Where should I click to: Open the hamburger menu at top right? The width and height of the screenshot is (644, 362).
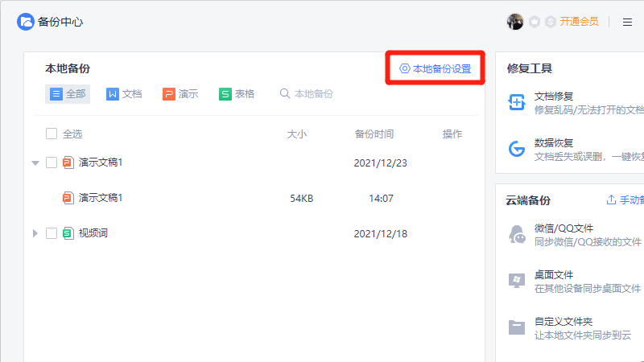(627, 22)
